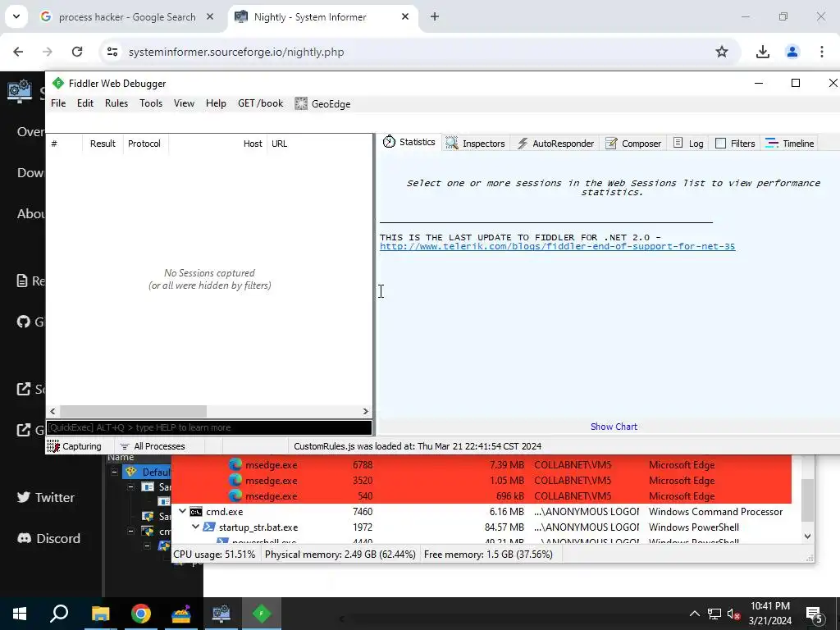Click the Capturing status icon in Fiddler
Viewport: 840px width, 630px height.
[52, 446]
